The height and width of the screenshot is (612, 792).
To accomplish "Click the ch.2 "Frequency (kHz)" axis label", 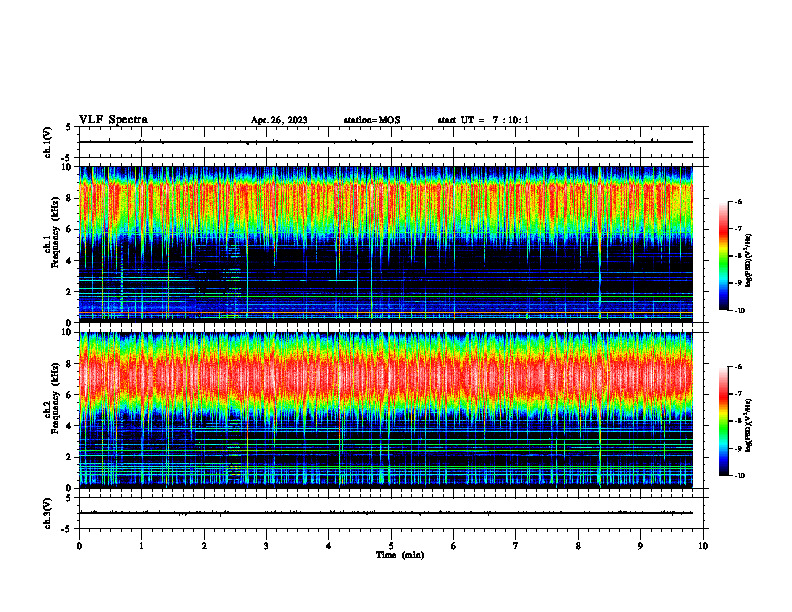I will (x=55, y=398).
